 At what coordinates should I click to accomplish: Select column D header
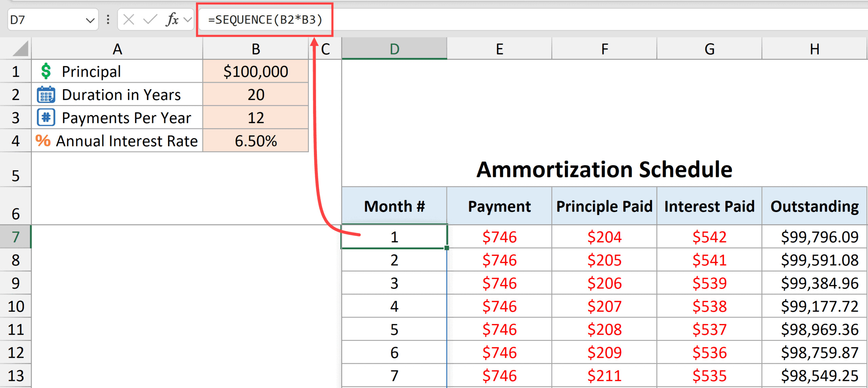(x=394, y=49)
